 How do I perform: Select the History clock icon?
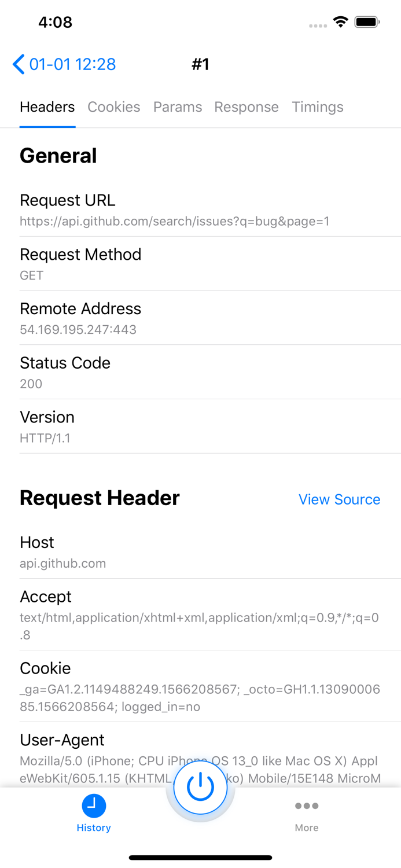[x=94, y=806]
